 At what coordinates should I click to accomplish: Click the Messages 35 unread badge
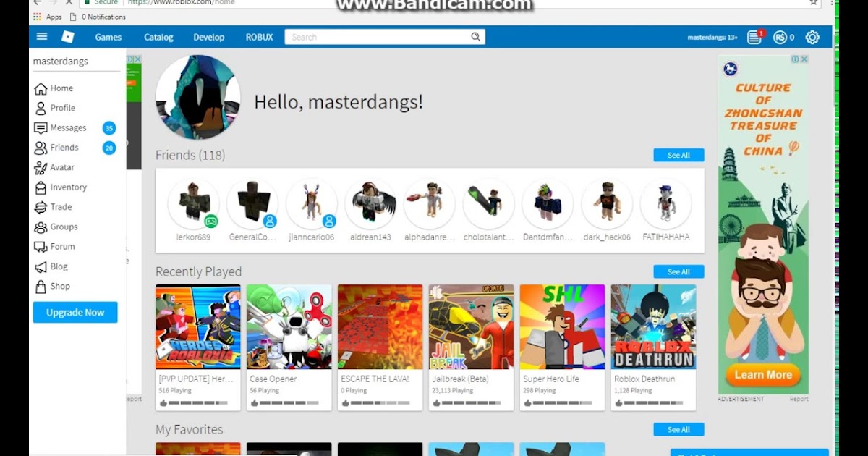pos(109,129)
